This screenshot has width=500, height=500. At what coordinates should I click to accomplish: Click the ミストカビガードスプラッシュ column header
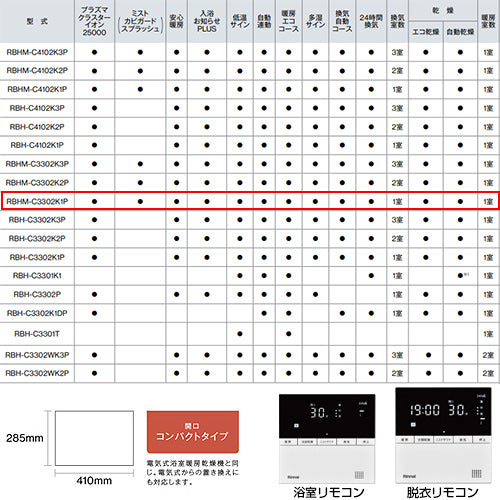click(x=140, y=21)
